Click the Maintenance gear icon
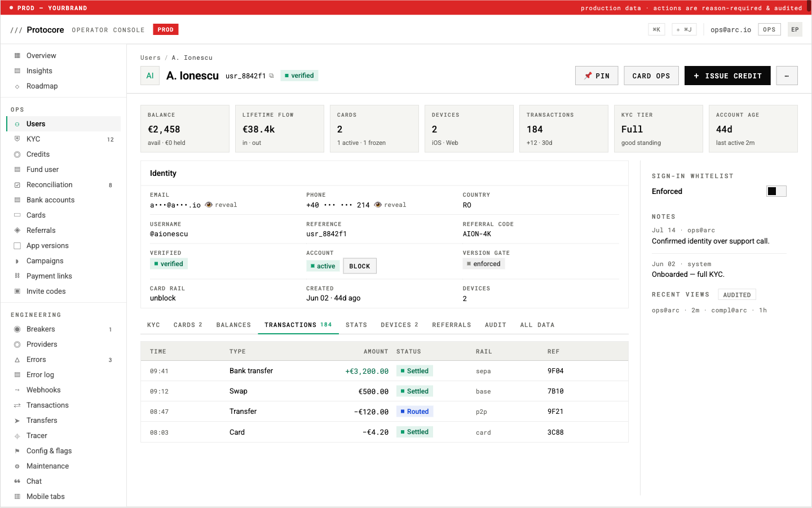This screenshot has width=812, height=508. 17,466
